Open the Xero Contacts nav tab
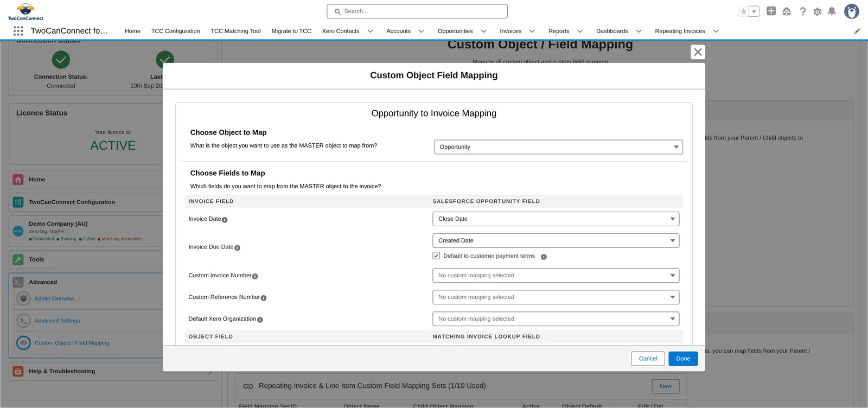868x408 pixels. click(x=341, y=31)
